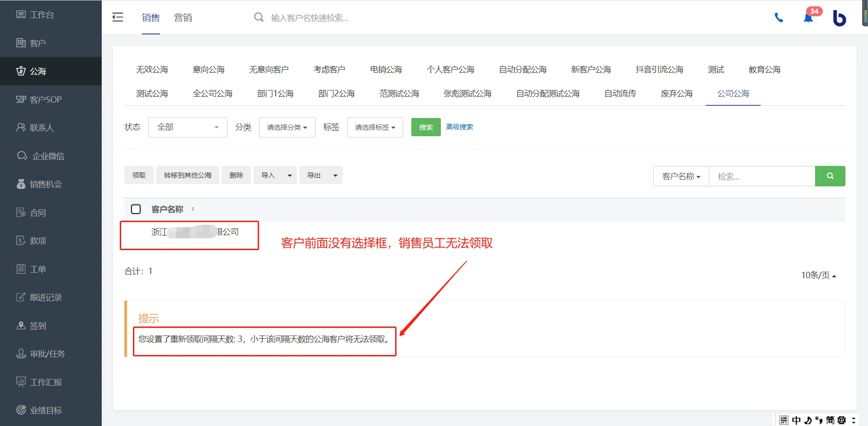Screen dimensions: 868x426
Task: Open the 考虑客户 tab
Action: click(329, 70)
